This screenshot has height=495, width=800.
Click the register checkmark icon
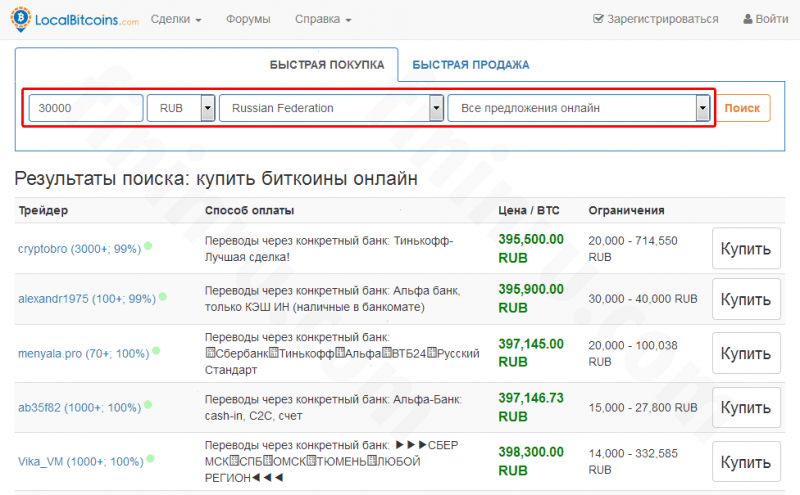598,19
